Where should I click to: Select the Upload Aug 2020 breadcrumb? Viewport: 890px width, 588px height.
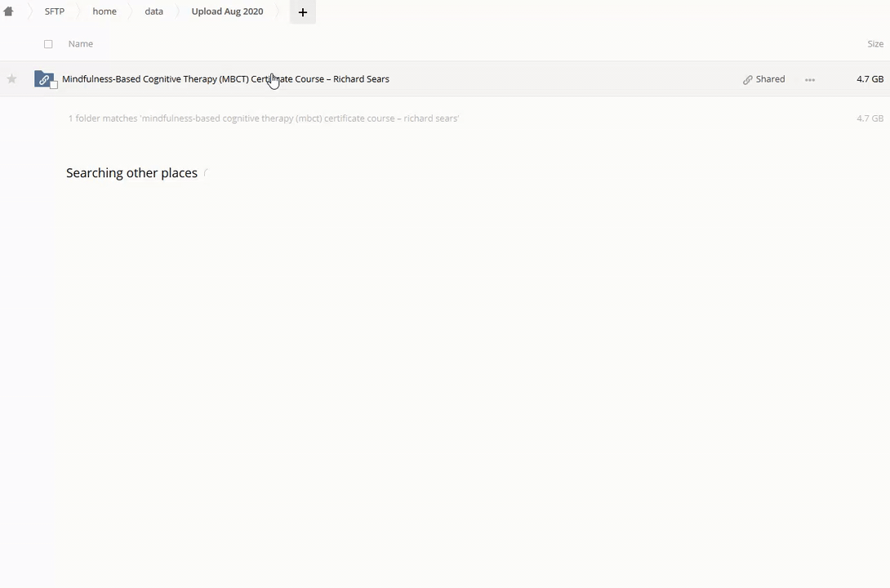227,11
